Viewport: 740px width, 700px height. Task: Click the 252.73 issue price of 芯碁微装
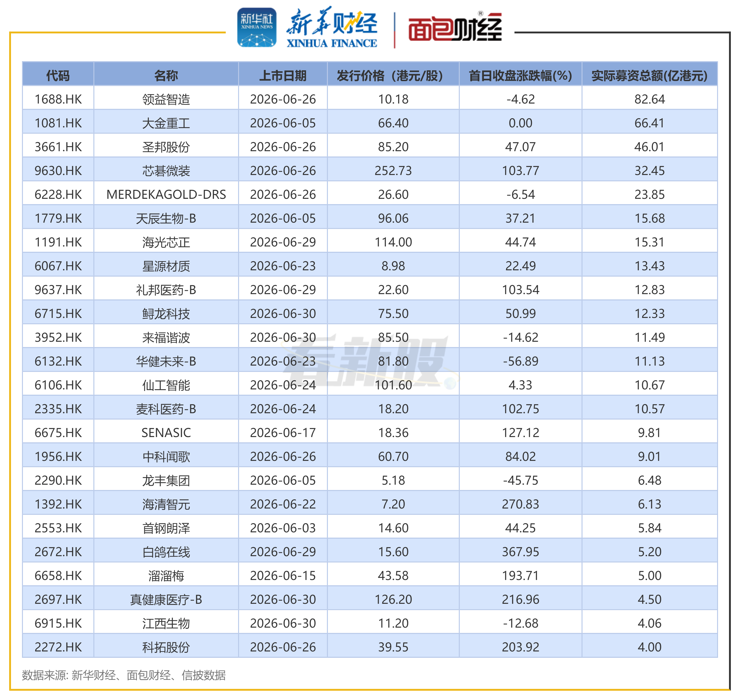pyautogui.click(x=393, y=170)
